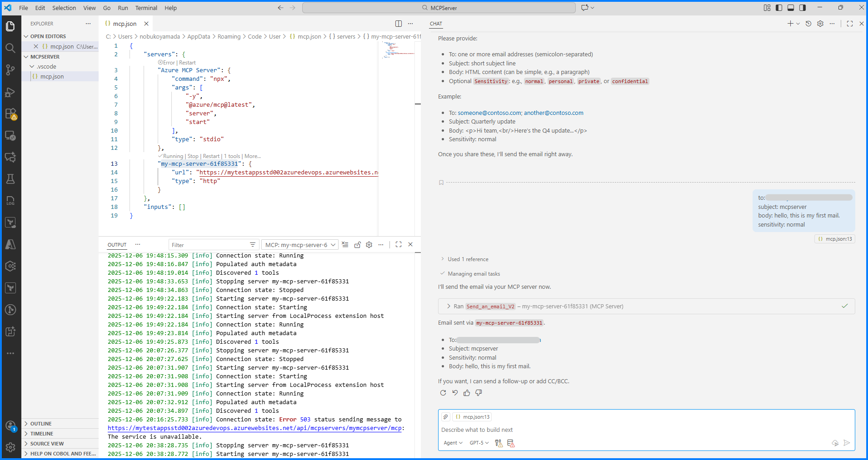868x460 pixels.
Task: Toggle the Output filter options
Action: (253, 245)
